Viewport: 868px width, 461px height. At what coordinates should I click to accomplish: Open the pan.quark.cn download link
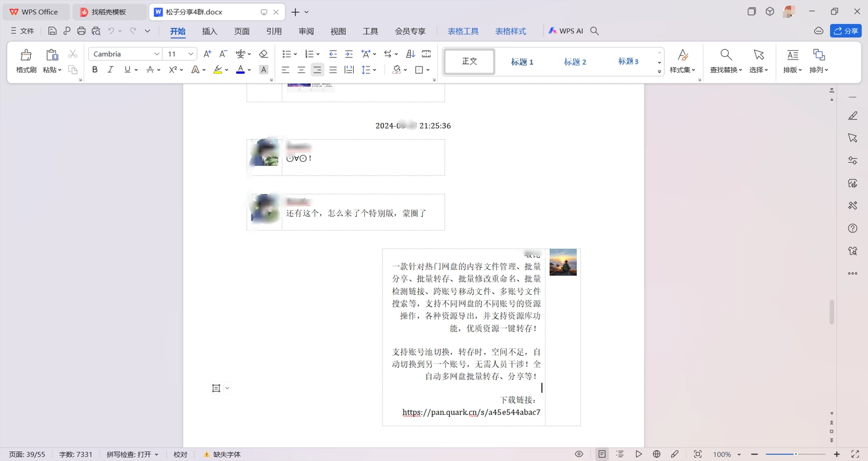tap(471, 412)
